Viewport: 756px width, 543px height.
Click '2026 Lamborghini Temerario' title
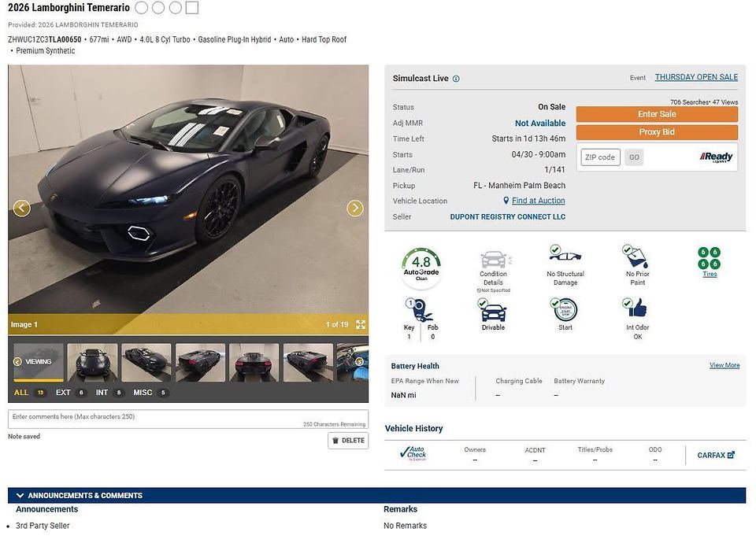(69, 8)
